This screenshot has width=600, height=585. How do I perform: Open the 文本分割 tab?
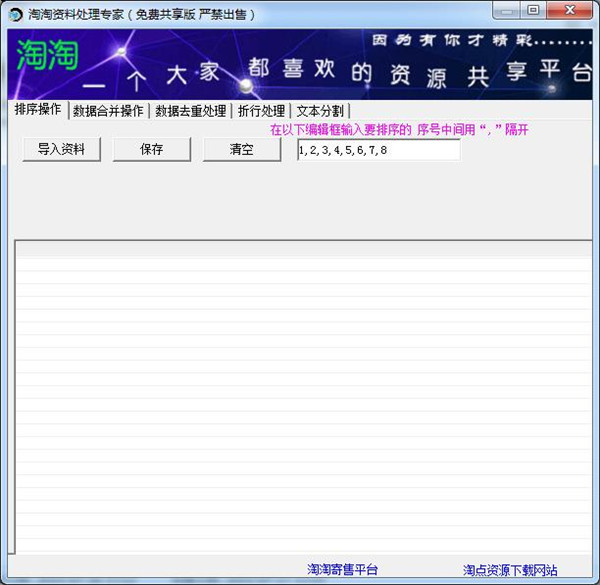click(320, 111)
